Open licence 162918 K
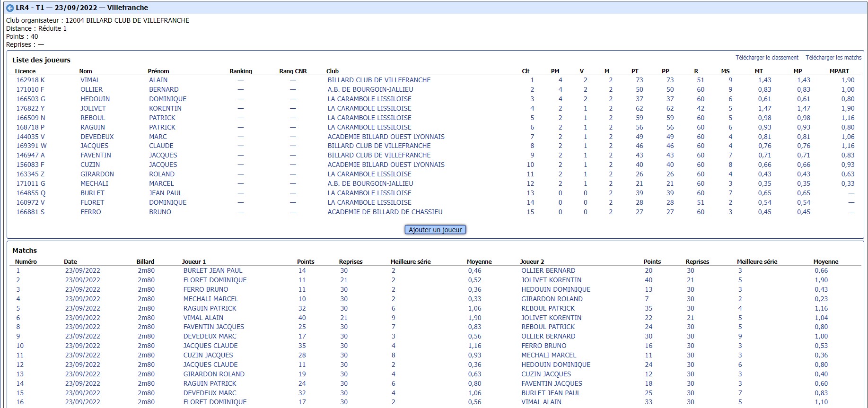868x408 pixels. point(31,80)
